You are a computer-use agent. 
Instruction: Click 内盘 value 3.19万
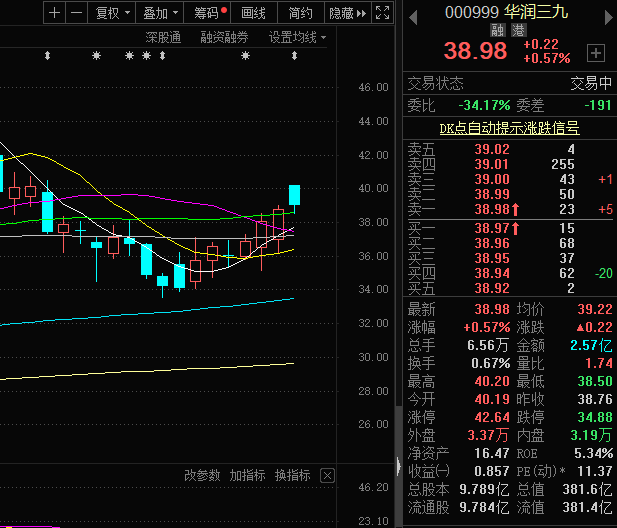[x=591, y=435]
